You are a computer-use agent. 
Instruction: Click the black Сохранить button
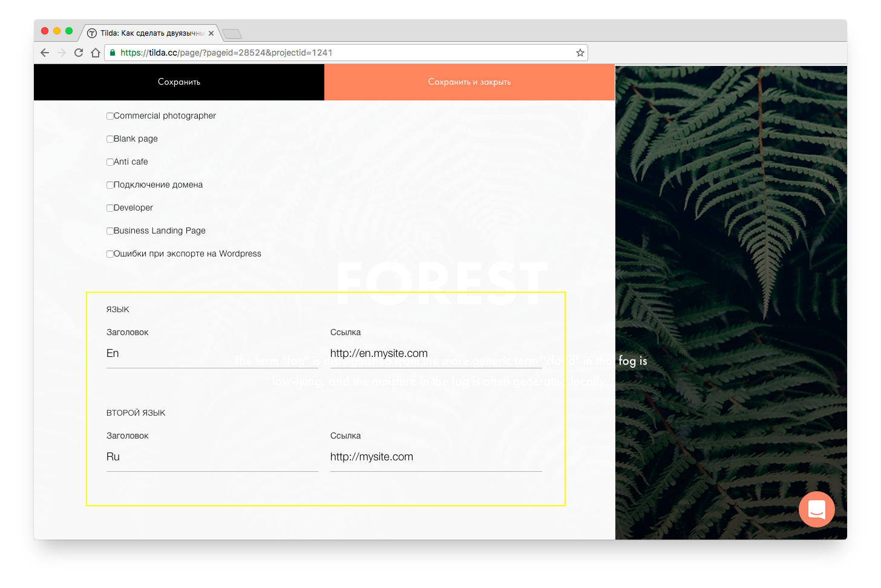coord(179,82)
